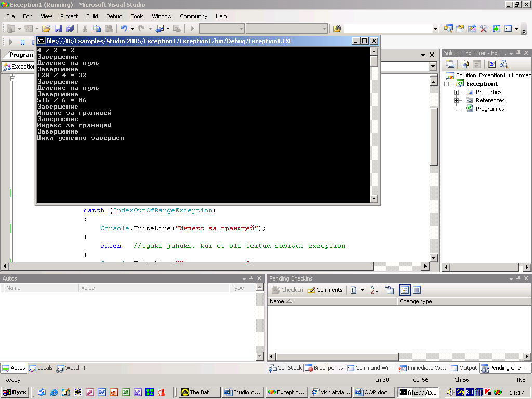This screenshot has height=399, width=532.
Task: Collapse the code outlining minus box
Action: (x=12, y=78)
